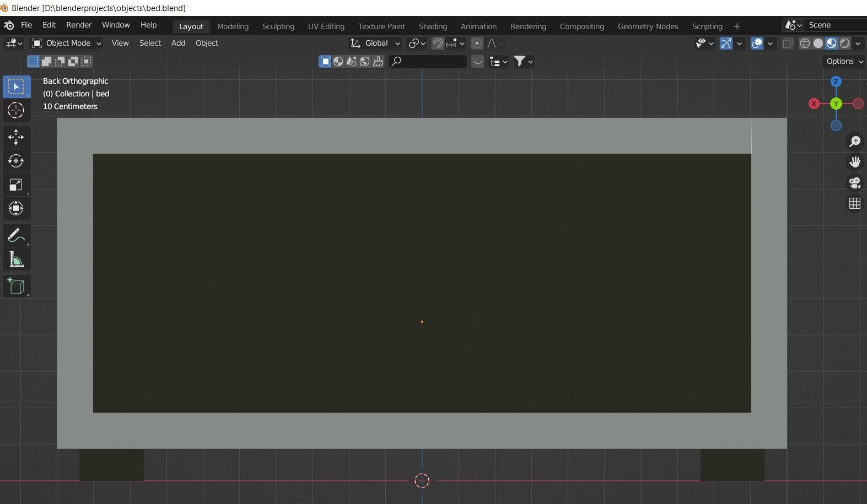This screenshot has height=504, width=867.
Task: Open the viewport Add menu
Action: (178, 43)
